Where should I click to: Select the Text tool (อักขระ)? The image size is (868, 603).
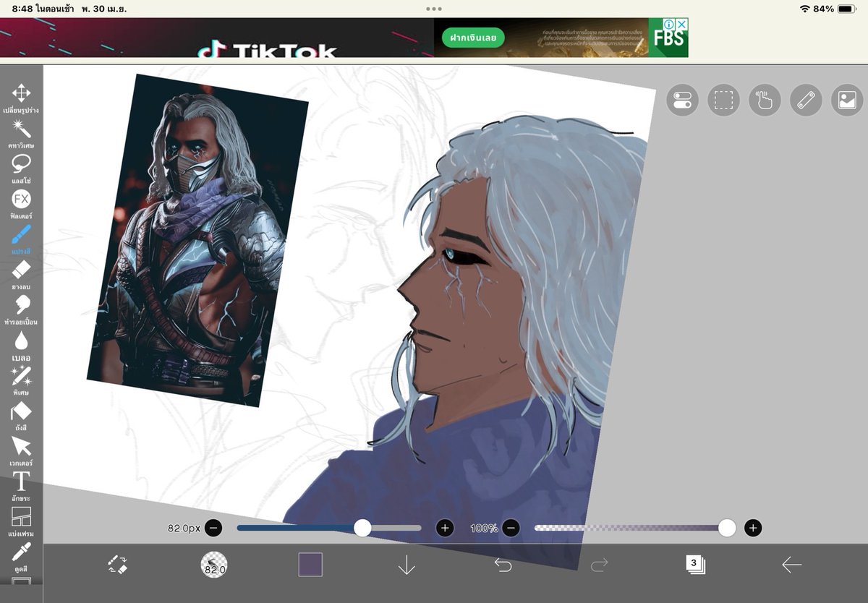(21, 486)
